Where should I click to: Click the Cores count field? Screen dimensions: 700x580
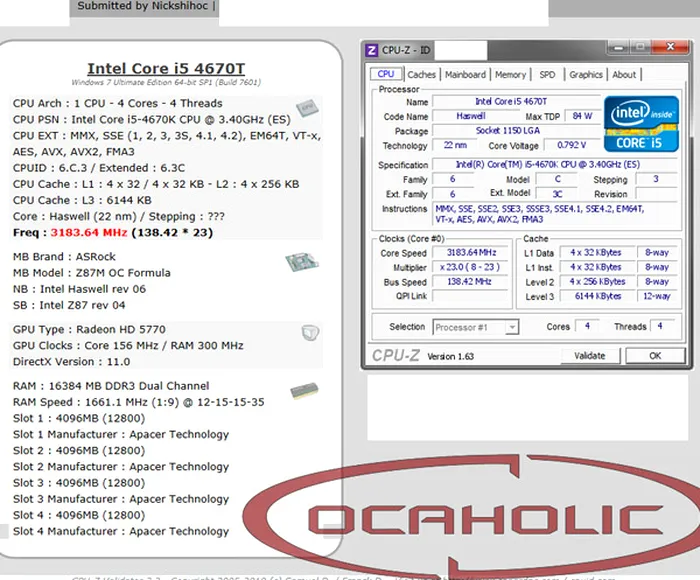[x=587, y=326]
